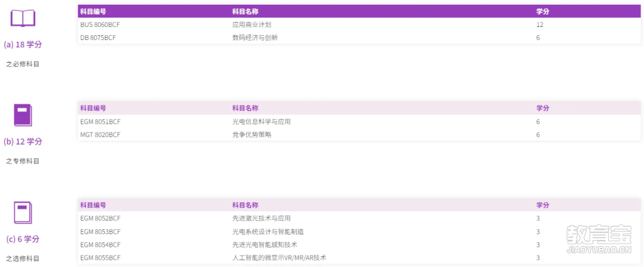This screenshot has width=644, height=267.
Task: Click the outlined book icon for elective courses
Action: coord(23,212)
